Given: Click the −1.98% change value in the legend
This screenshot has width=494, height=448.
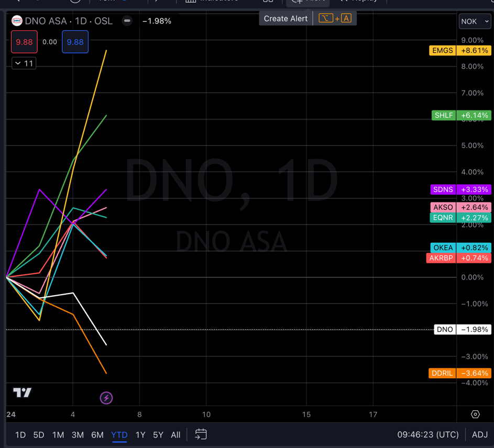Looking at the screenshot, I should click(x=157, y=21).
